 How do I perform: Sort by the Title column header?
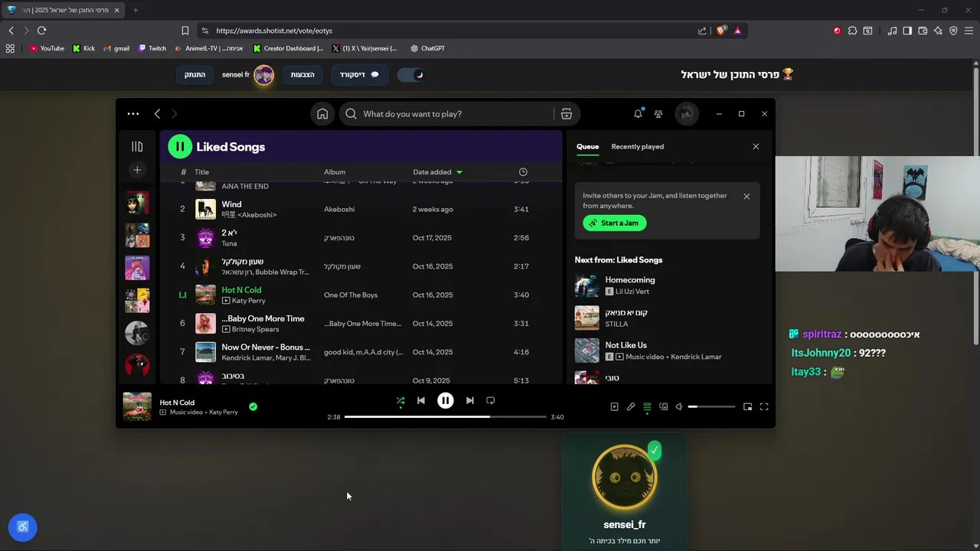pos(201,172)
